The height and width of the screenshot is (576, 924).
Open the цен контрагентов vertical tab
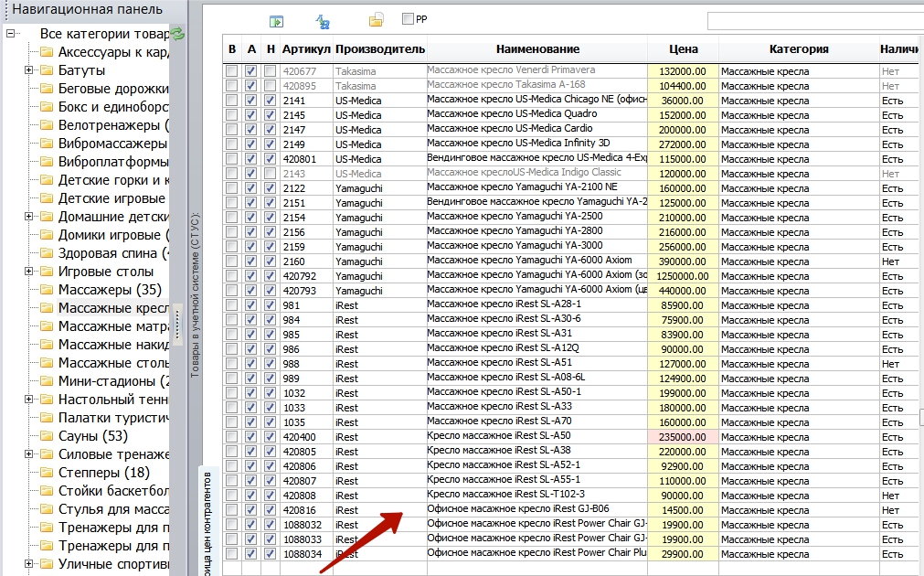(x=207, y=522)
